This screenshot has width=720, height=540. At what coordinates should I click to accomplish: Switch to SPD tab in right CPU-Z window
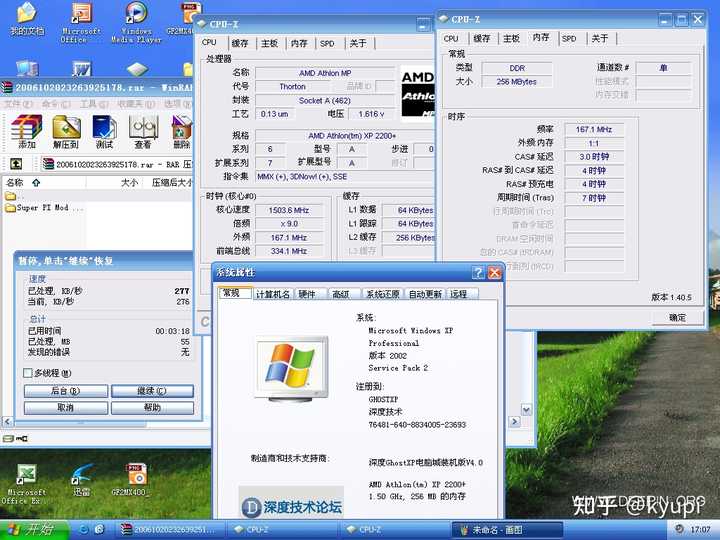click(569, 39)
